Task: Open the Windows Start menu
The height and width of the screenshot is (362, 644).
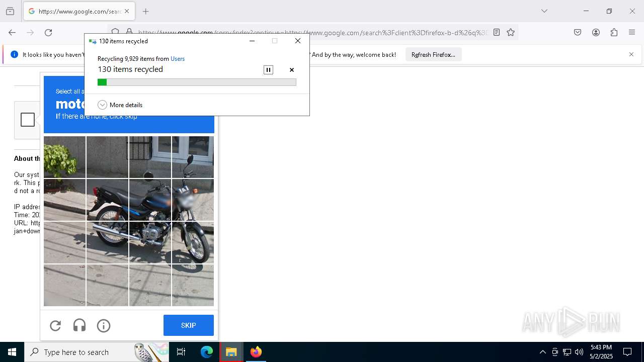Action: (12, 352)
